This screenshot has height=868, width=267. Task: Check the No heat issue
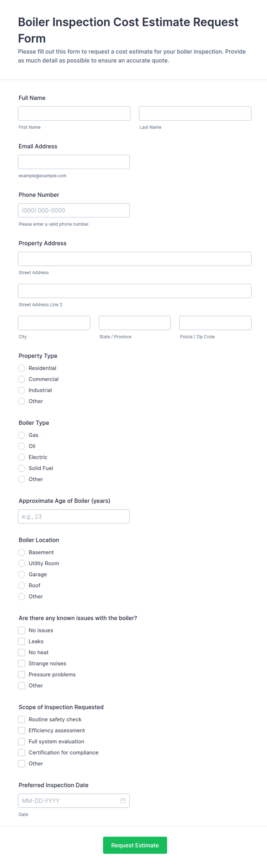pyautogui.click(x=22, y=652)
